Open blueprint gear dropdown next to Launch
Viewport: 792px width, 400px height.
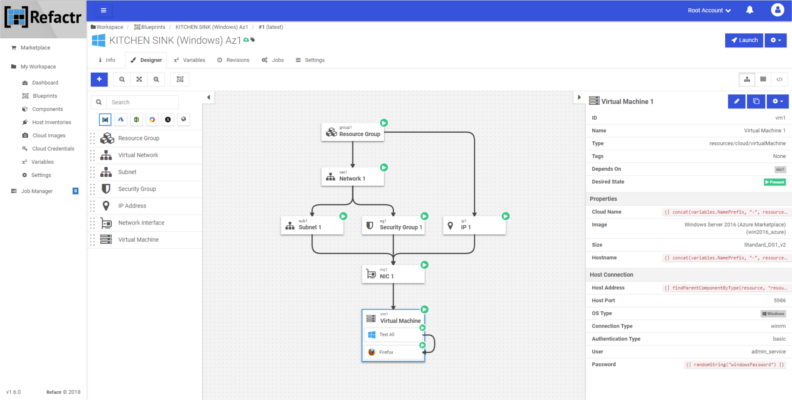(775, 40)
